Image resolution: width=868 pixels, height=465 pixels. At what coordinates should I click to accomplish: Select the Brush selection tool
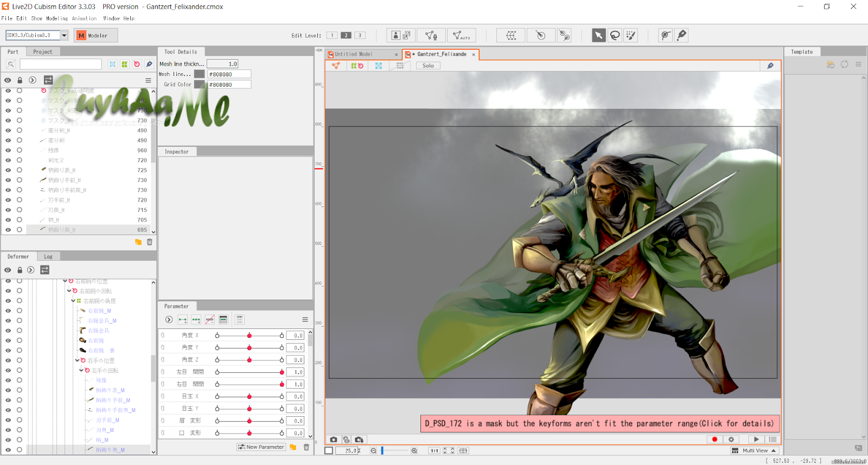click(x=630, y=35)
